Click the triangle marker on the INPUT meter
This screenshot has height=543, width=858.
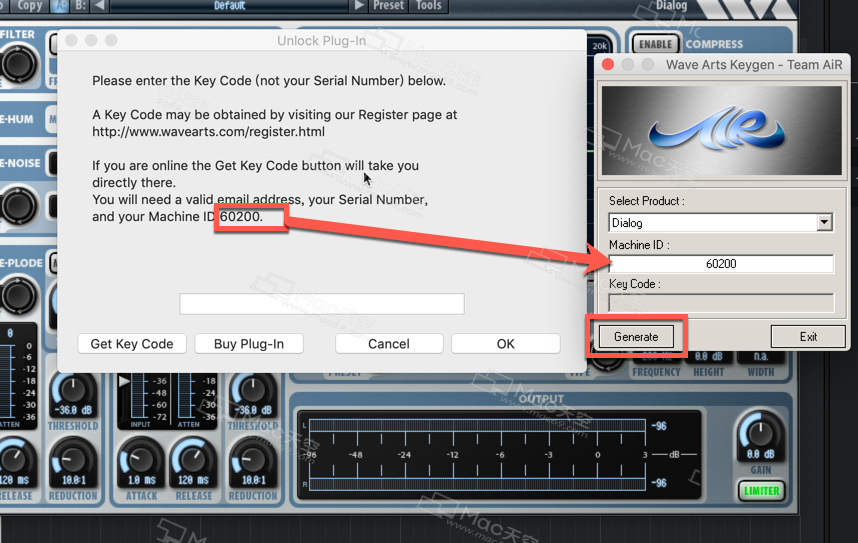124,381
